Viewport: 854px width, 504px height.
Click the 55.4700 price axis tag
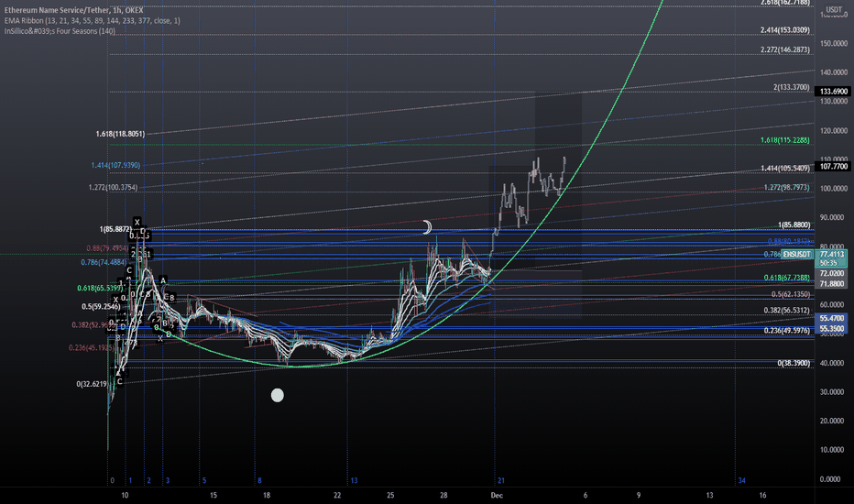[x=832, y=318]
